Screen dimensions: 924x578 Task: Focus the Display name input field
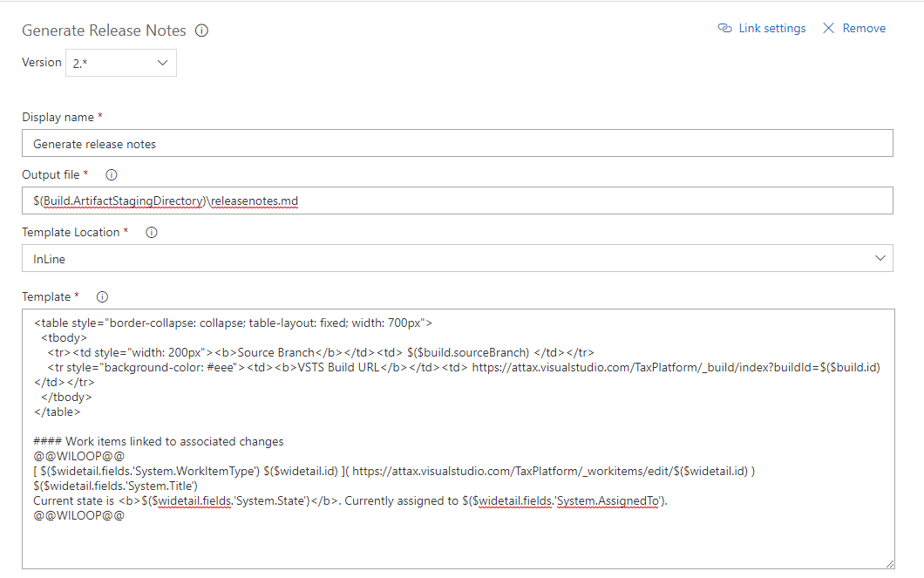458,144
